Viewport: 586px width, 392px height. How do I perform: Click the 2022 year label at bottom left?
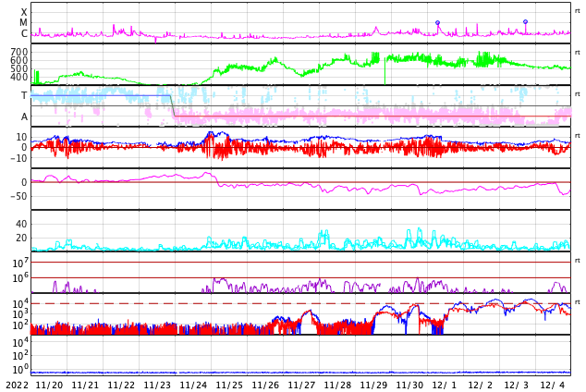[x=17, y=385]
